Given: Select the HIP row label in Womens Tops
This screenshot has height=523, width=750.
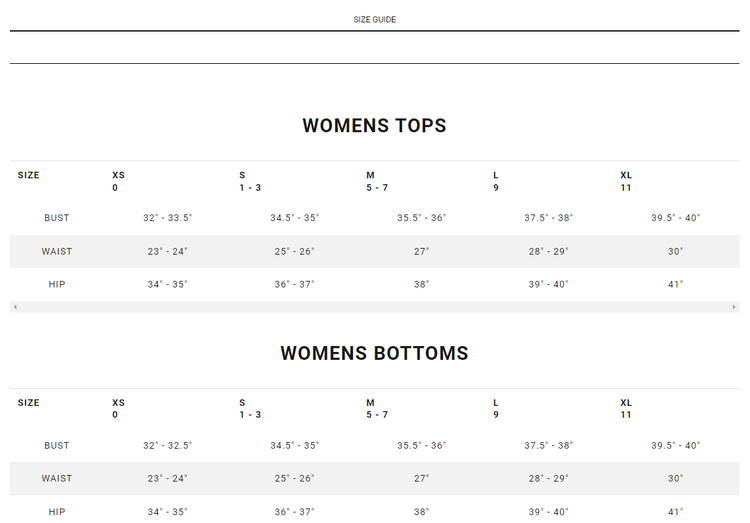Looking at the screenshot, I should click(57, 285).
